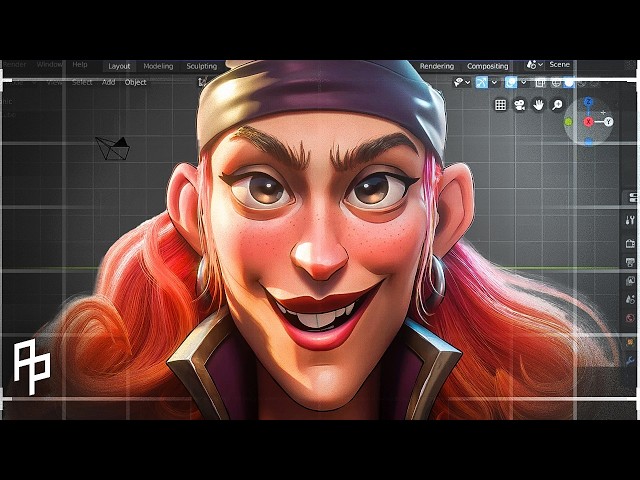This screenshot has width=640, height=480.
Task: Open the Scene properties tab icon
Action: tap(630, 299)
